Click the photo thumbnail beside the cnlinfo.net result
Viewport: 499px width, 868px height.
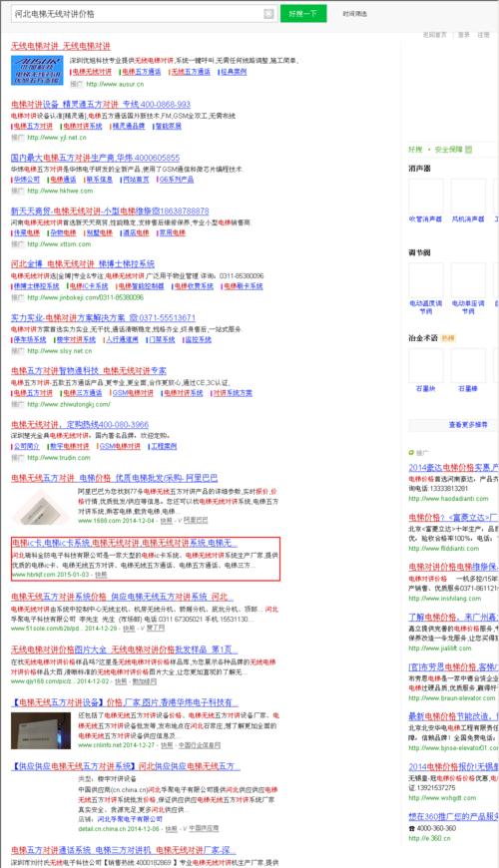point(41,730)
